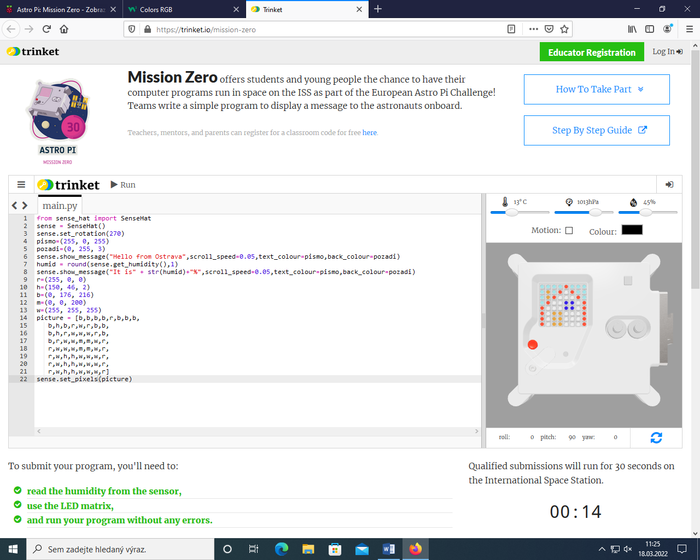Run the Python program

pyautogui.click(x=122, y=185)
